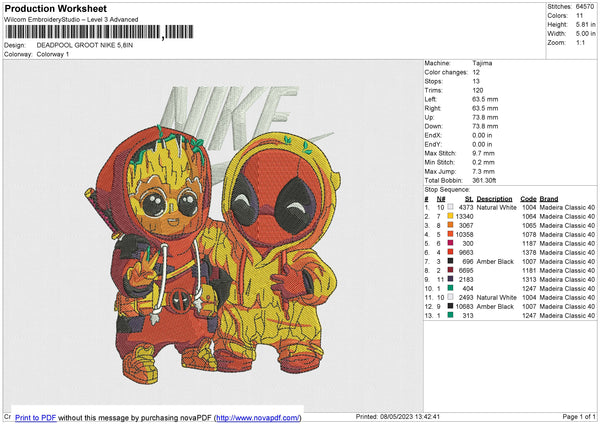Pick the magenta swatch beside 300 stitches
Screen dimensions: 600x424
tap(450, 243)
